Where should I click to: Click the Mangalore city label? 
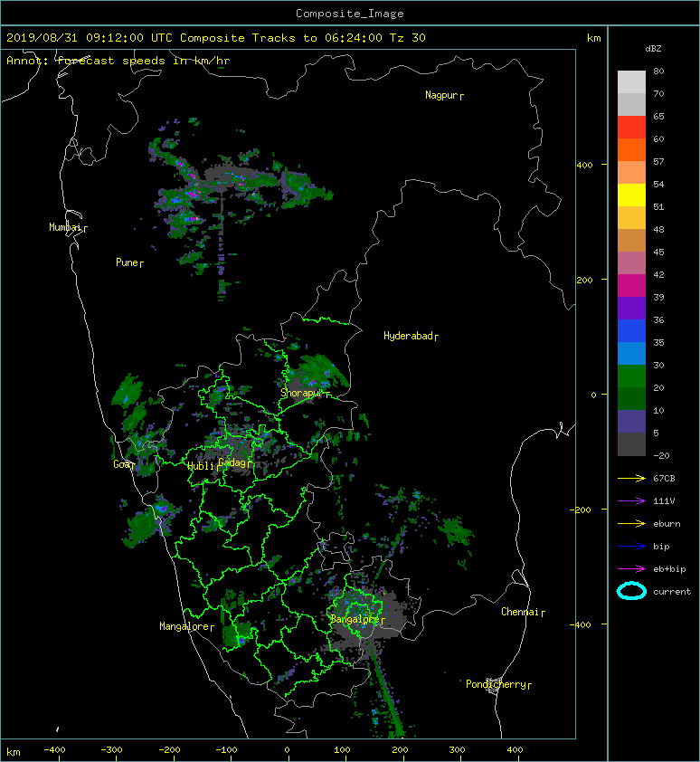pos(186,627)
